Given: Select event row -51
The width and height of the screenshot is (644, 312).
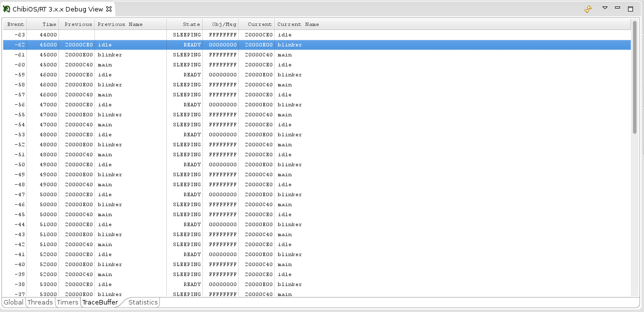Looking at the screenshot, I should tap(317, 155).
